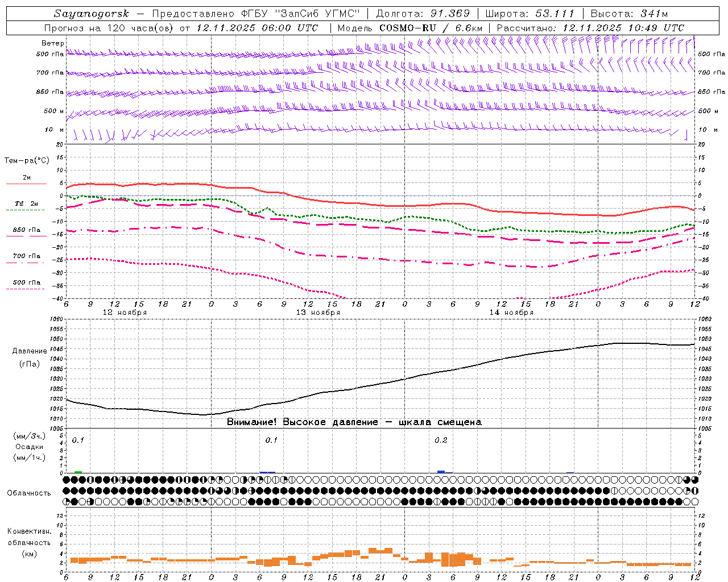
Task: Click the 'Облачность' cloudiness label
Action: pyautogui.click(x=29, y=493)
